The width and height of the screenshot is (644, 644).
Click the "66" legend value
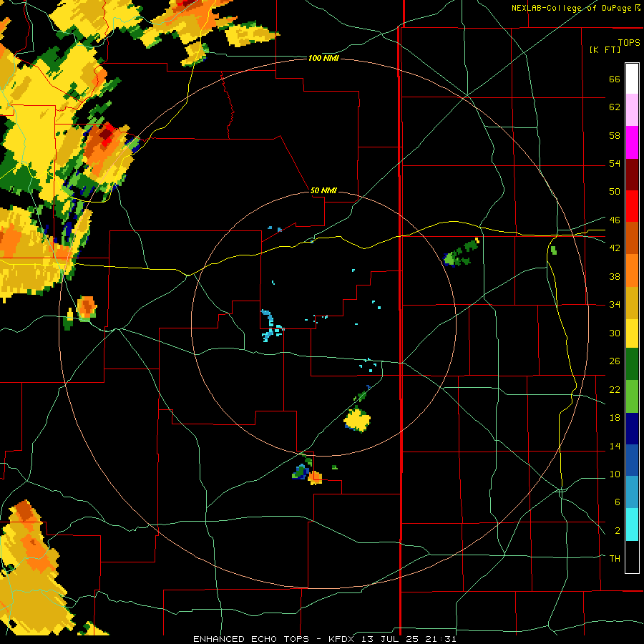click(615, 79)
